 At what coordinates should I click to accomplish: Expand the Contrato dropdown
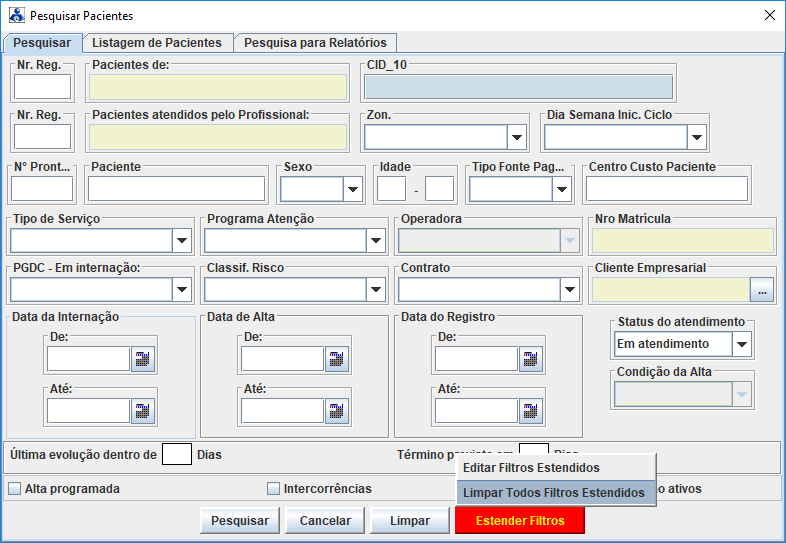pos(570,289)
